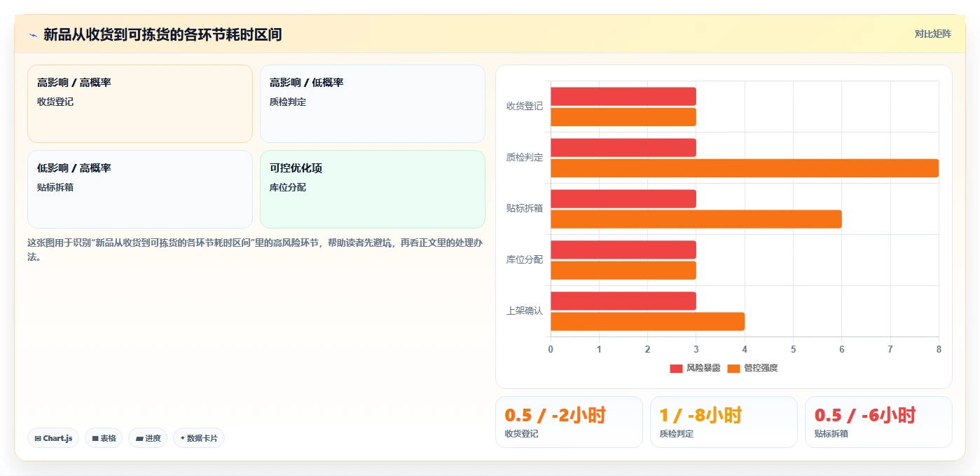Click the x-axis tick label 8
The image size is (980, 476).
[x=939, y=349]
